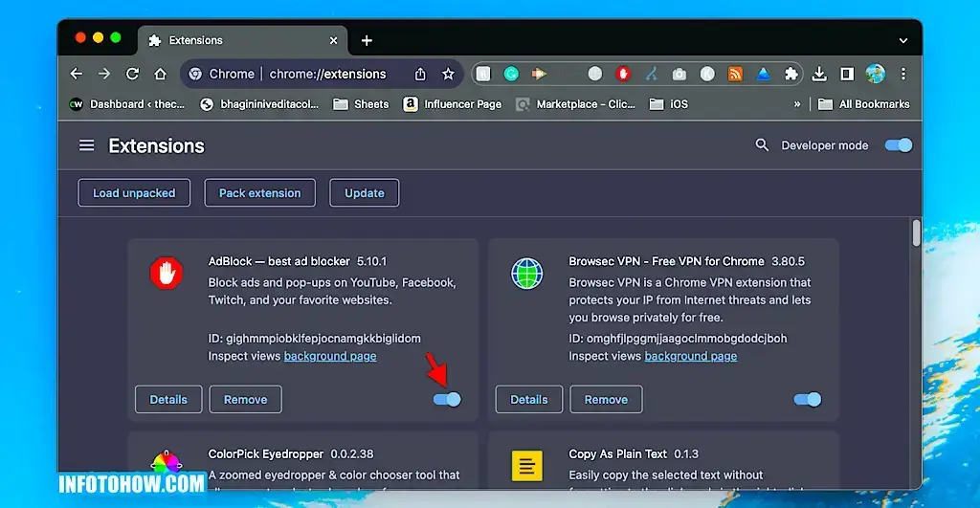980x508 pixels.
Task: Expand the tab search chevron
Action: point(903,40)
